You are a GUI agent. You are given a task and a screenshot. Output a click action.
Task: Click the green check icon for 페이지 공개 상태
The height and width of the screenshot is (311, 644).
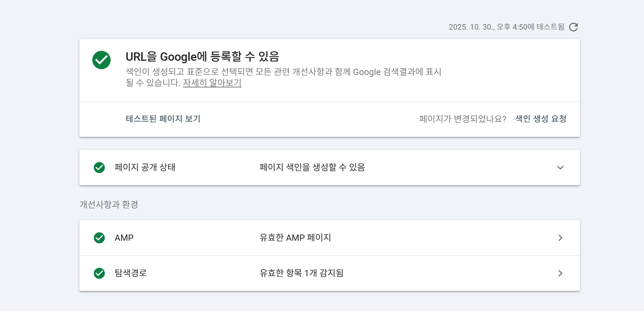(x=99, y=168)
